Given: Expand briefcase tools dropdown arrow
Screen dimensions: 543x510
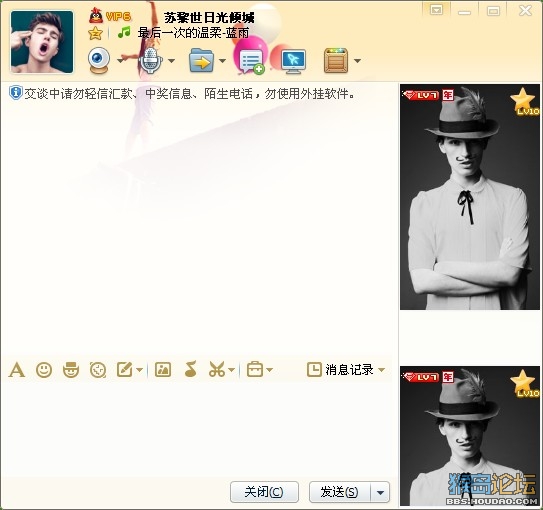Looking at the screenshot, I should coord(269,370).
